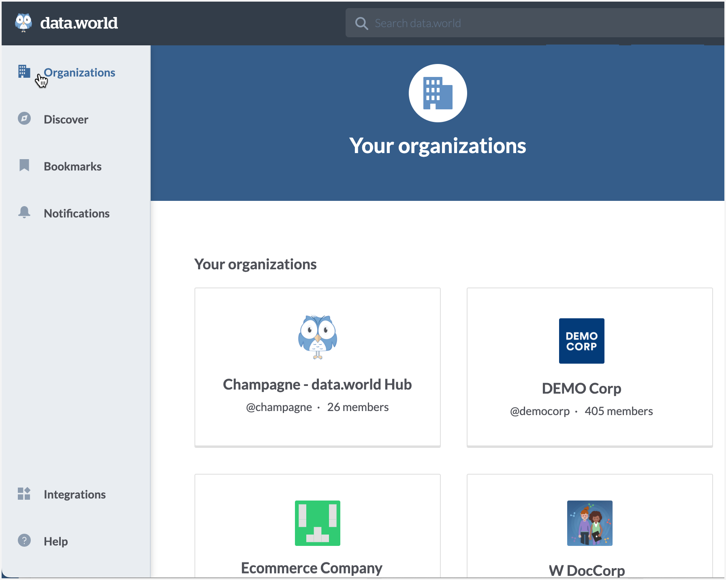Click the large building icon in banner
726x588 pixels.
(438, 93)
